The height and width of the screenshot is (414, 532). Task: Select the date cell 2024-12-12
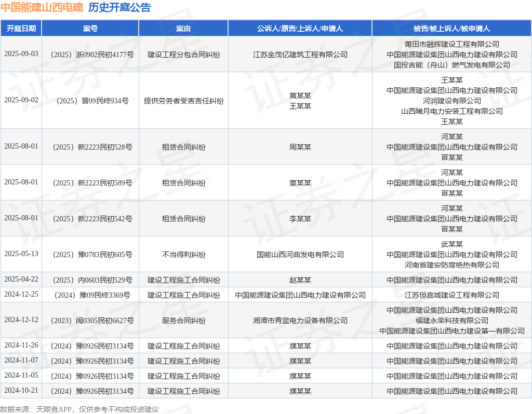coord(21,319)
